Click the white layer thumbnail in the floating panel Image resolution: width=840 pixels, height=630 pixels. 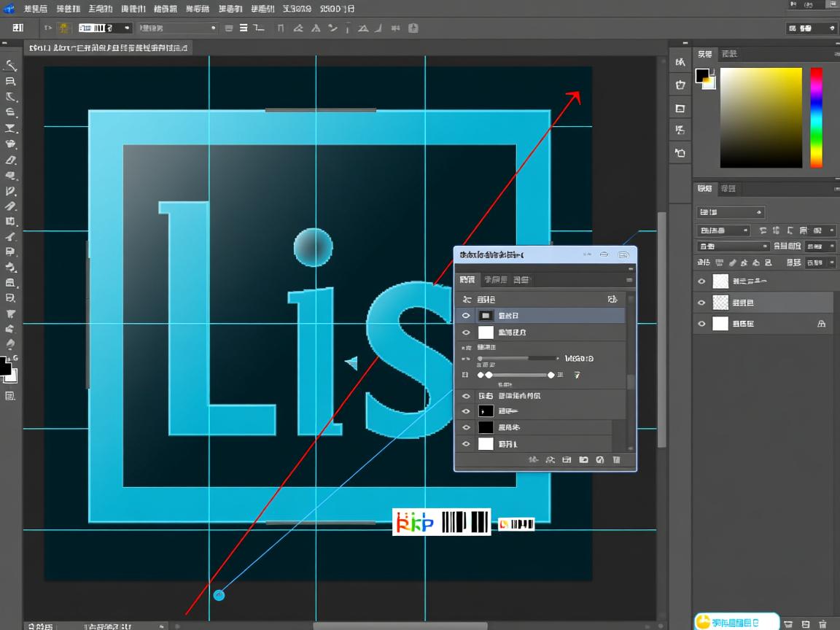[486, 332]
